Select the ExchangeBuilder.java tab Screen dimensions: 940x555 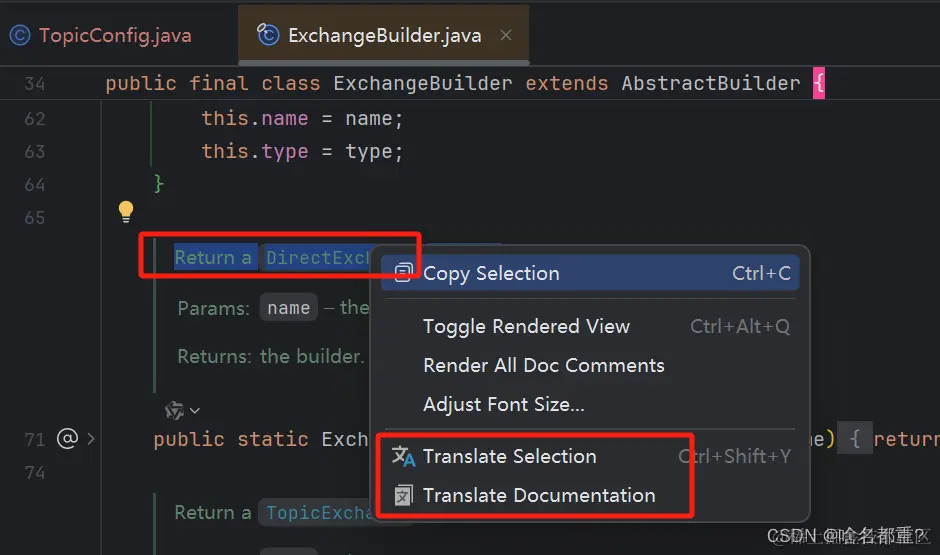384,35
